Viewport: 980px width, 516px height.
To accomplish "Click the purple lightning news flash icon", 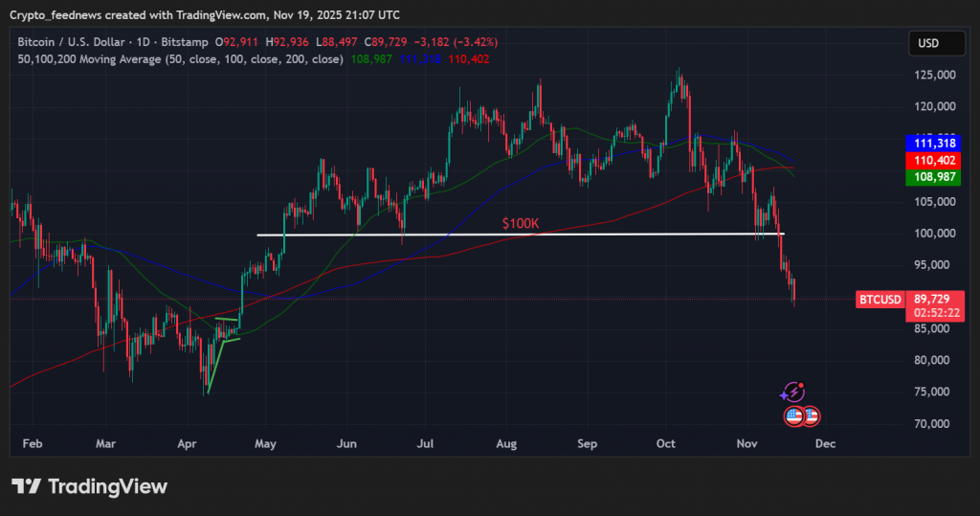I will pos(792,392).
